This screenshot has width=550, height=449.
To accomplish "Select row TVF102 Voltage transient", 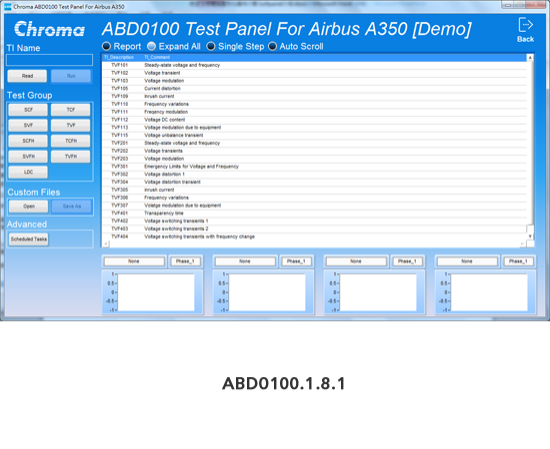I will pyautogui.click(x=314, y=73).
